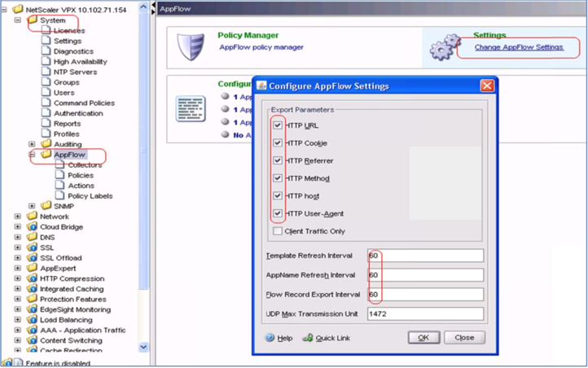Expand the Load Balancing tree node
Viewport: 588px width, 368px height.
[18, 320]
